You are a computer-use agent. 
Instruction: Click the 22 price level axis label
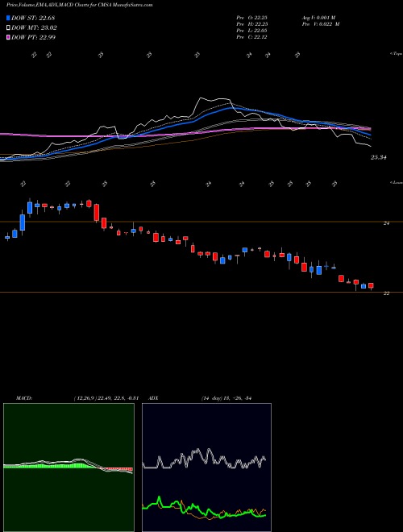386,293
